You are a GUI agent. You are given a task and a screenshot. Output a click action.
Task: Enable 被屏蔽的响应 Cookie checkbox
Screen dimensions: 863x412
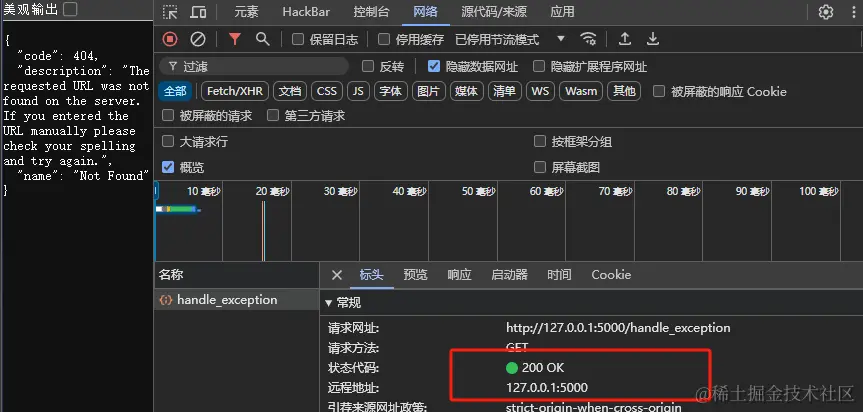coord(659,91)
